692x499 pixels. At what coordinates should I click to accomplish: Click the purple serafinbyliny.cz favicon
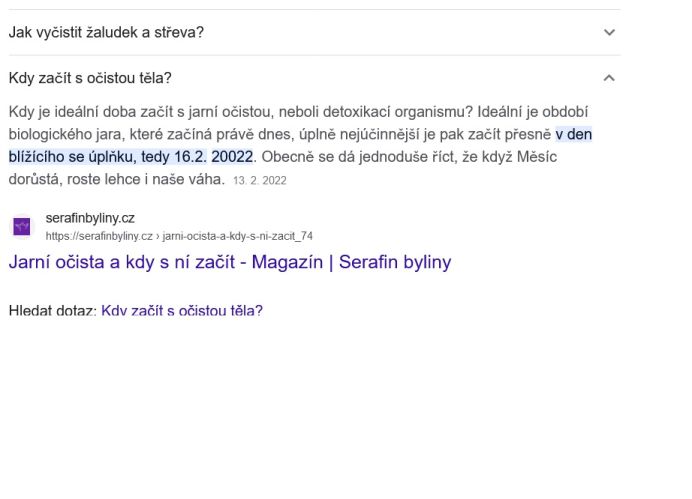[x=22, y=227]
